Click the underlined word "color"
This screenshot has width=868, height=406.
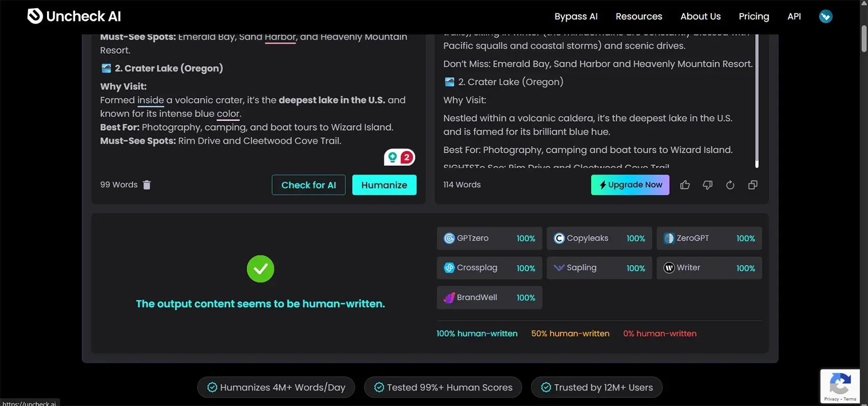click(x=228, y=114)
